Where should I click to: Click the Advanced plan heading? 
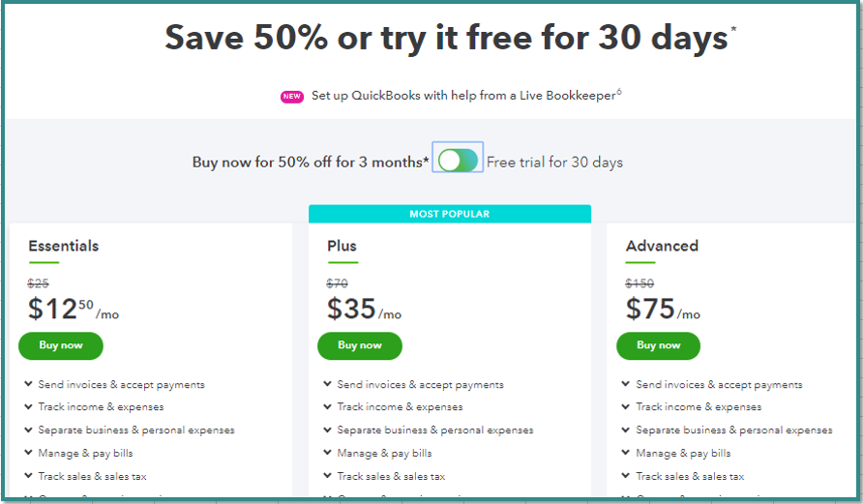[x=662, y=246]
